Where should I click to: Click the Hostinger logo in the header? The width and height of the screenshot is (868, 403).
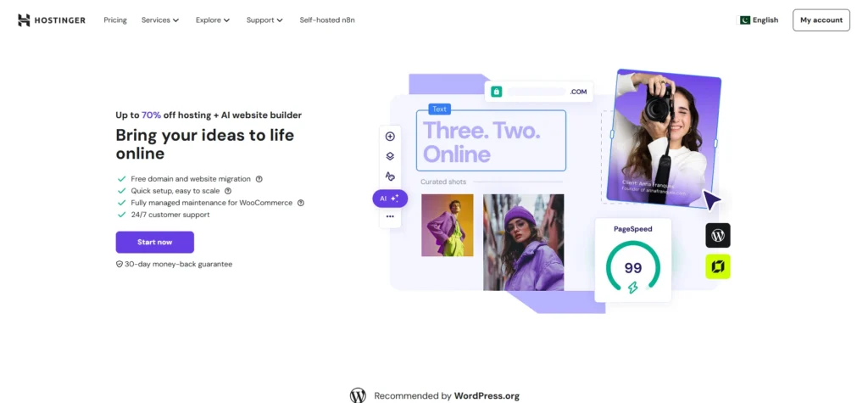pyautogui.click(x=52, y=20)
